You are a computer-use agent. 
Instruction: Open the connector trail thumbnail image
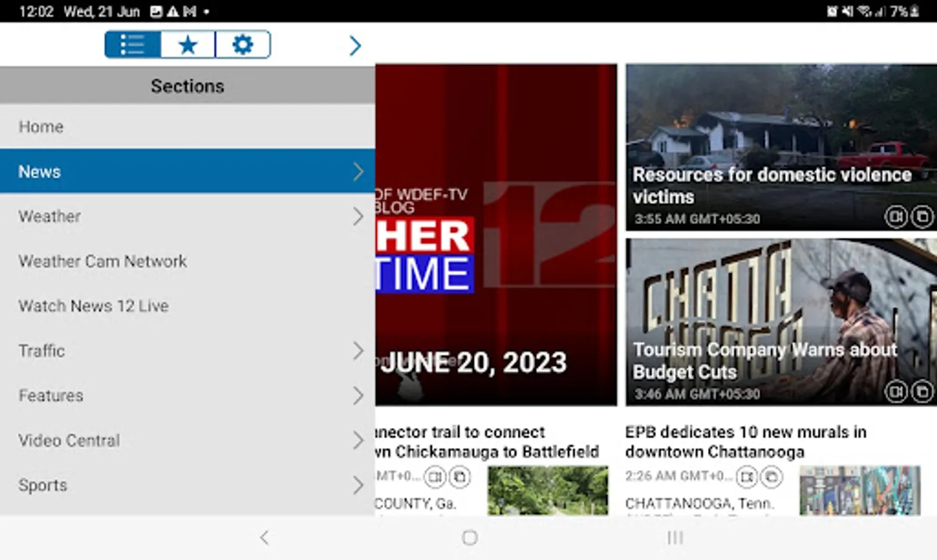pos(548,490)
